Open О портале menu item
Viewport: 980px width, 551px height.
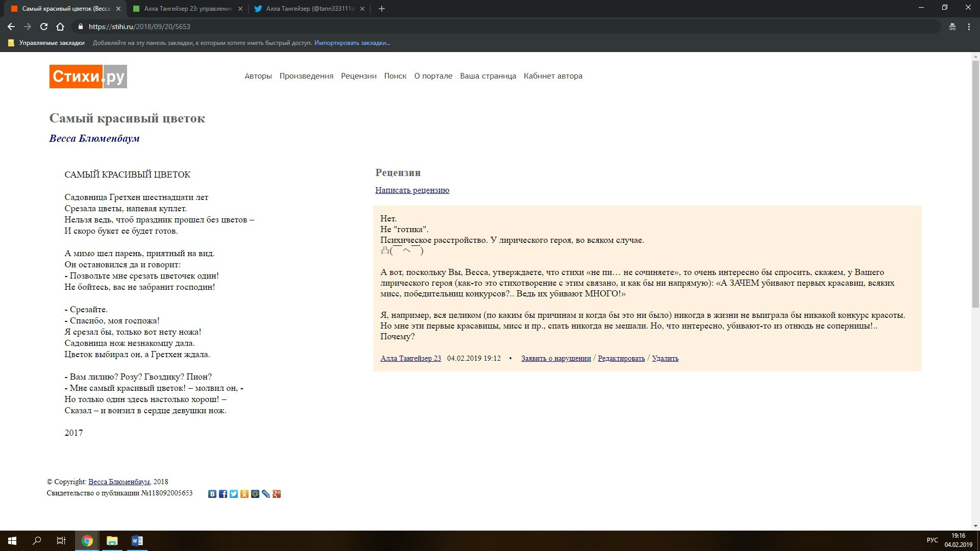pyautogui.click(x=433, y=76)
